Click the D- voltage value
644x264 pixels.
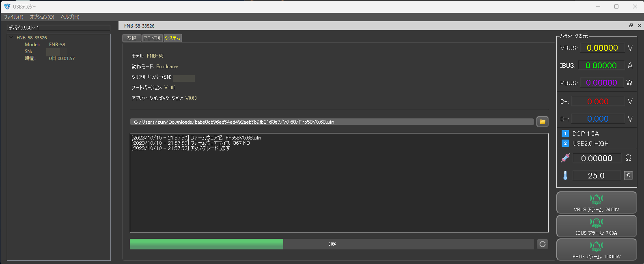[598, 119]
